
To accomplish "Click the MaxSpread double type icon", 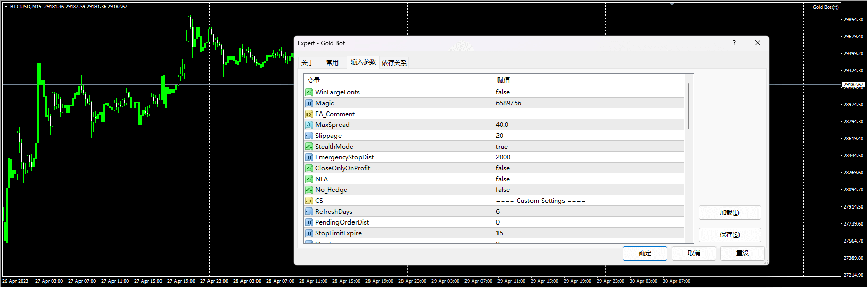I will point(309,125).
